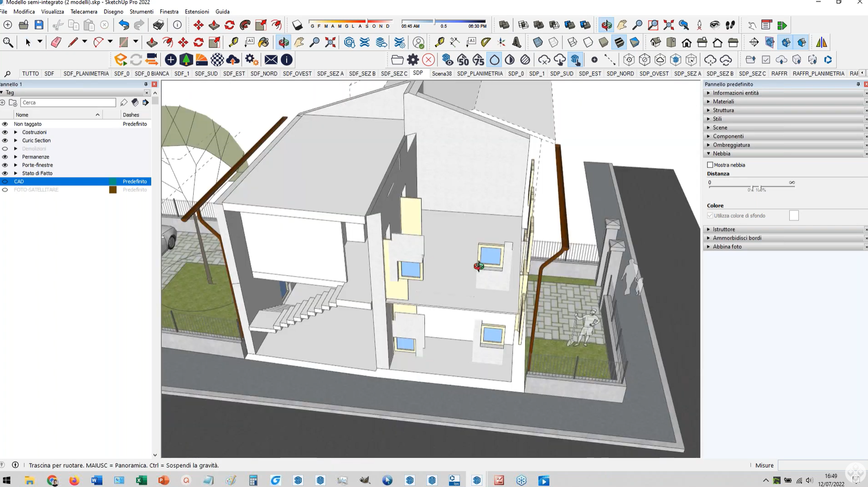Enable the Mostra nebbia checkbox

(x=710, y=165)
